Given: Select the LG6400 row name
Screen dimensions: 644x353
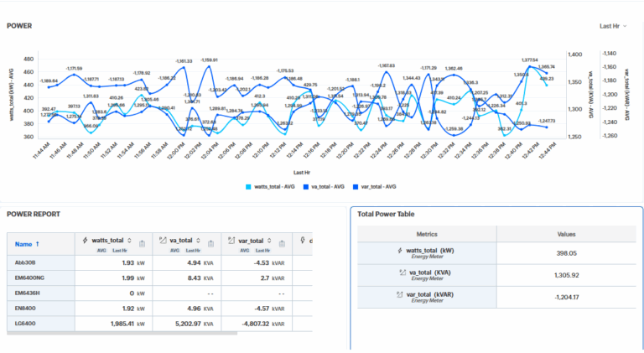Looking at the screenshot, I should coord(27,324).
